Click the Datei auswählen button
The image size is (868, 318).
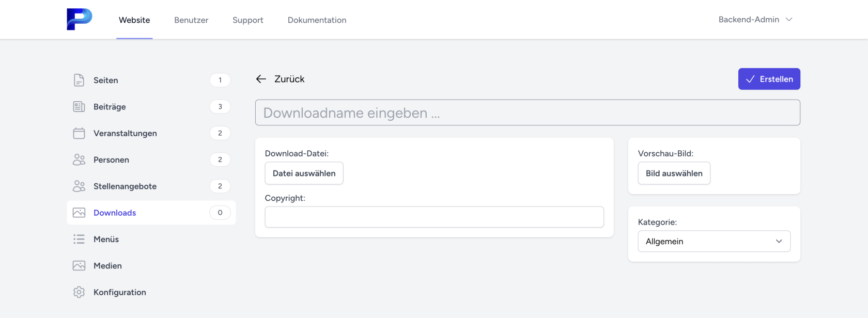tap(304, 173)
